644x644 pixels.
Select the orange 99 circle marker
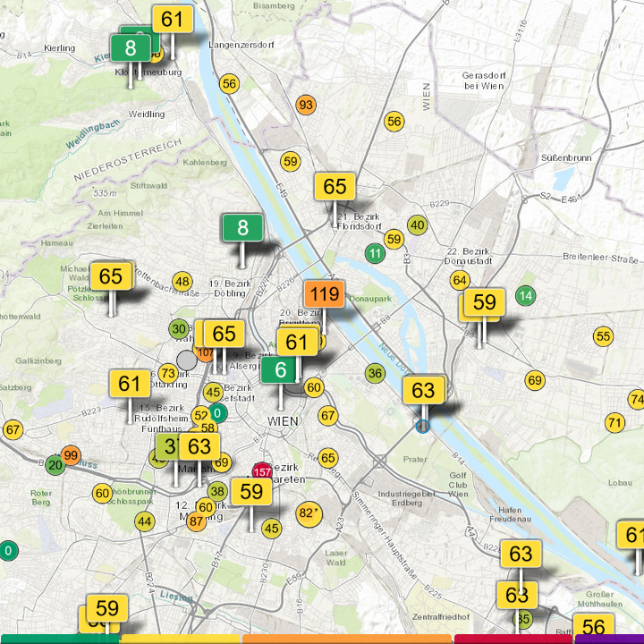click(x=72, y=455)
